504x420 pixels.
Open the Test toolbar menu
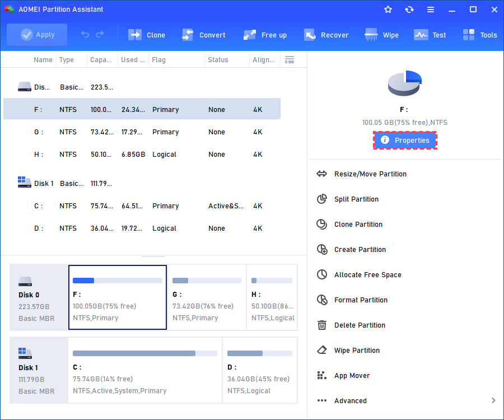[430, 35]
